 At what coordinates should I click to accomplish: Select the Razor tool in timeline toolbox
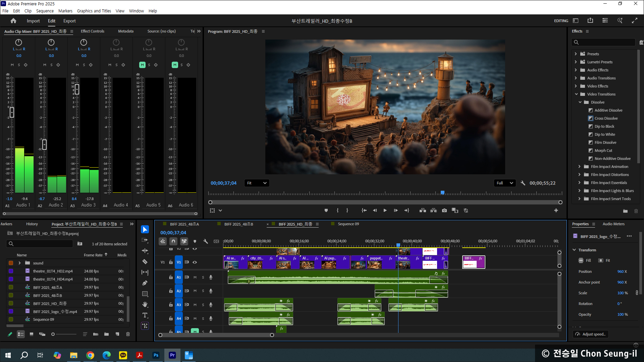coord(145,261)
